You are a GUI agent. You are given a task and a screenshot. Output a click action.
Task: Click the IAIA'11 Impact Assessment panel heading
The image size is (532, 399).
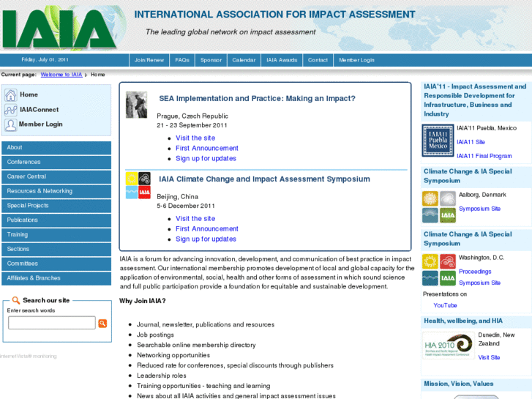475,100
